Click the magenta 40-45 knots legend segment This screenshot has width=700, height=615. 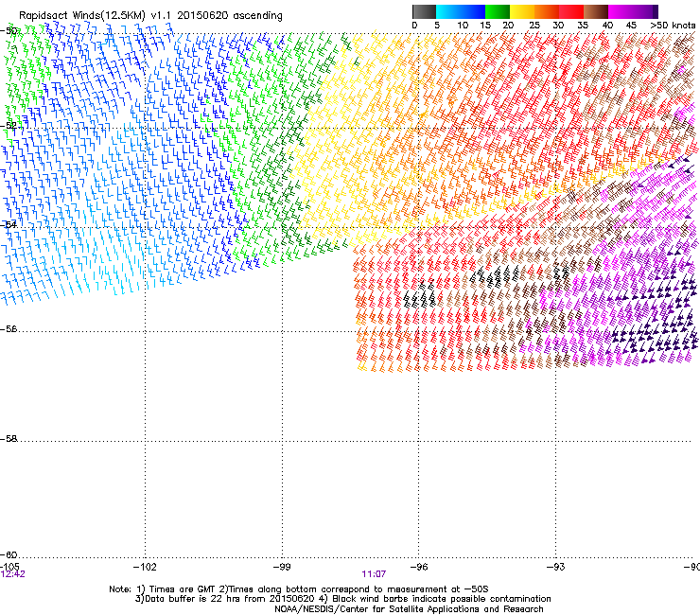(x=621, y=11)
